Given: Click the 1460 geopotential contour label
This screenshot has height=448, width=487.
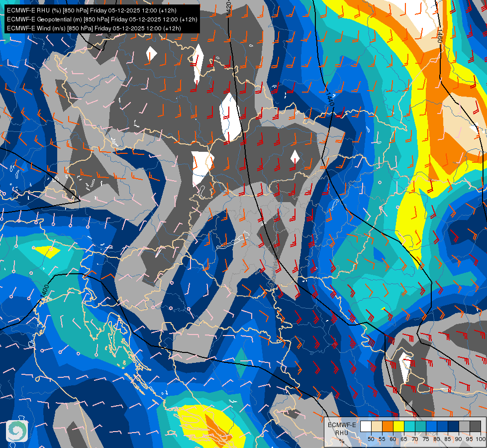Looking at the screenshot, I should tap(439, 36).
